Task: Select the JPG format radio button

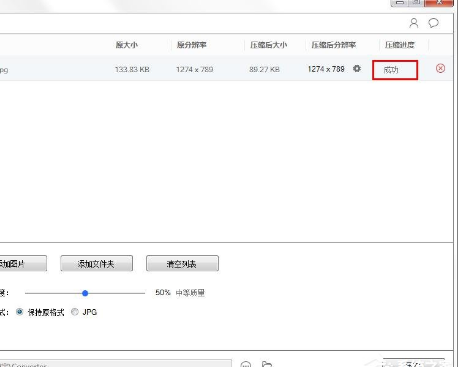Action: tap(75, 312)
